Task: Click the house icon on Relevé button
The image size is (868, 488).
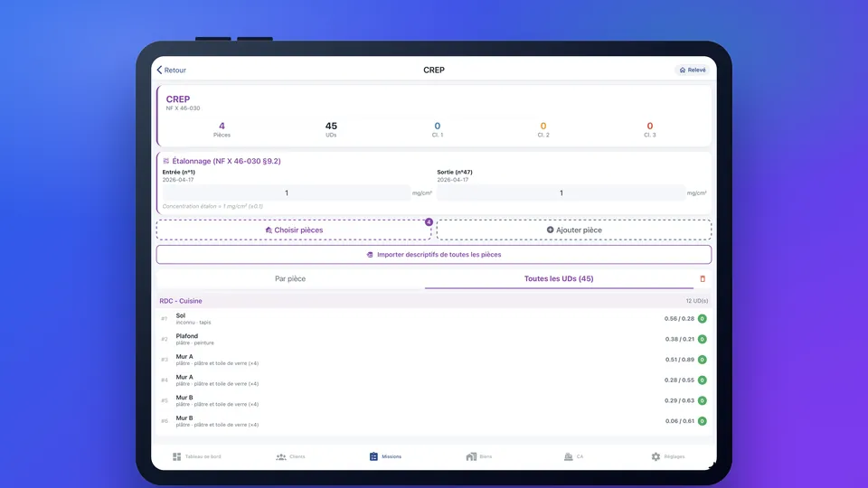Action: click(x=683, y=70)
